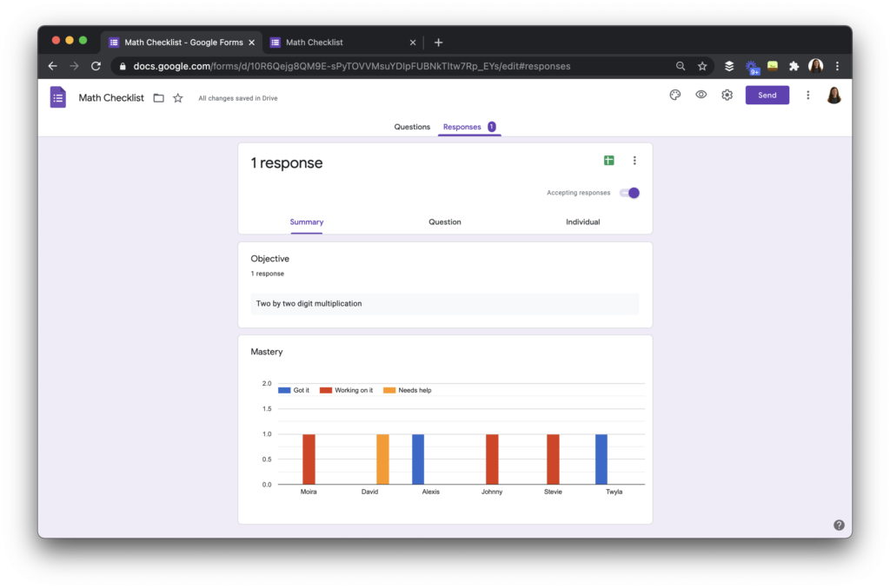Screen dimensions: 890x588
Task: Open your profile avatar in the toolbar
Action: click(x=834, y=95)
